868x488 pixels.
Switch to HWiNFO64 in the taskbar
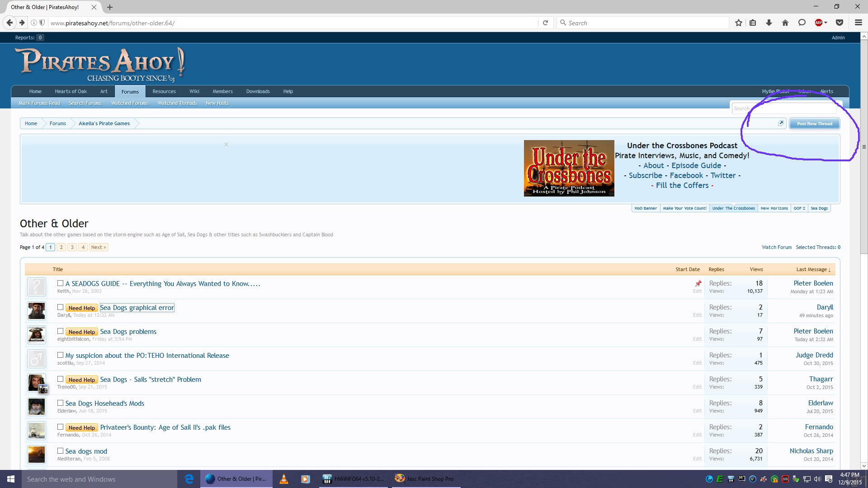(x=354, y=479)
